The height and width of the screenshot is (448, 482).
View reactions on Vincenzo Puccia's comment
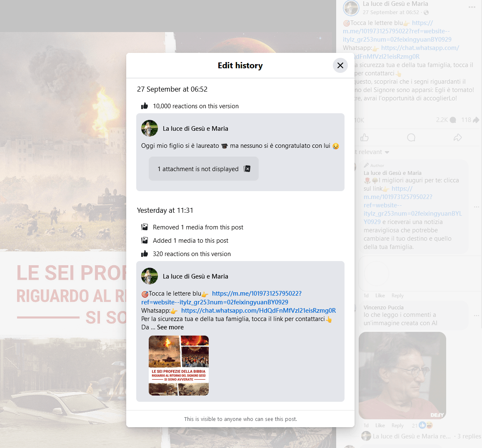tap(422, 426)
